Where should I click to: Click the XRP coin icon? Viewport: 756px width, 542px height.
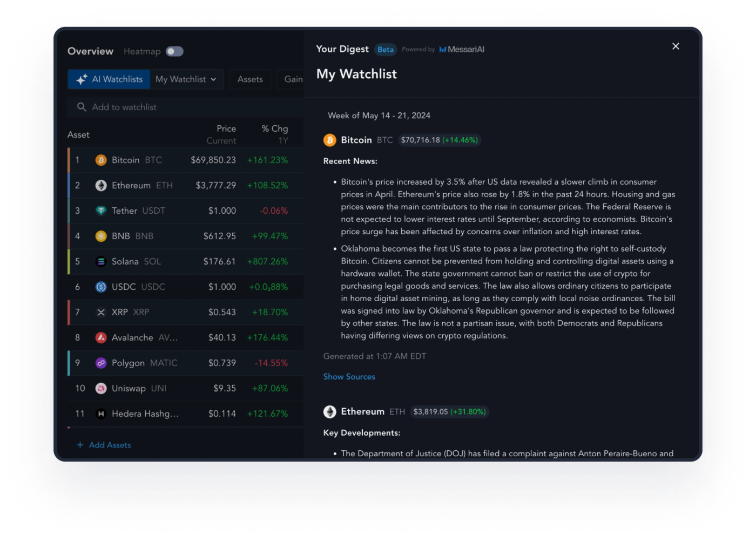coord(101,313)
